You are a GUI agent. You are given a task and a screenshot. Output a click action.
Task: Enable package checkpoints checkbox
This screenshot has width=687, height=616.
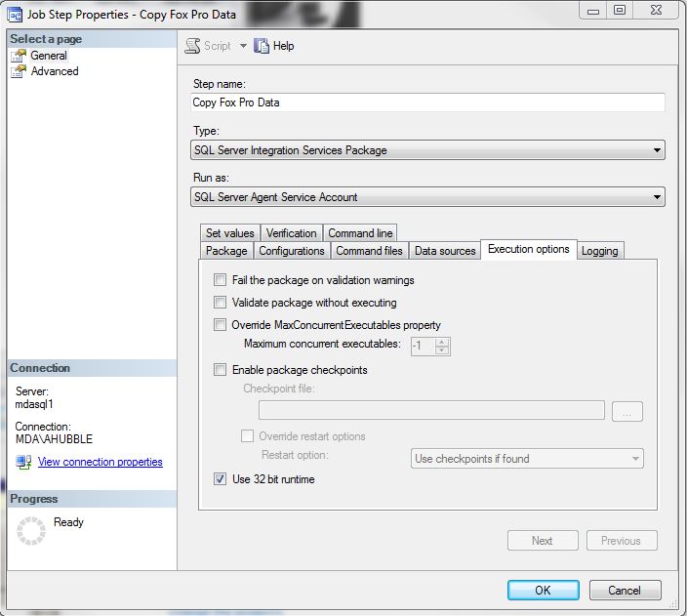pos(220,370)
